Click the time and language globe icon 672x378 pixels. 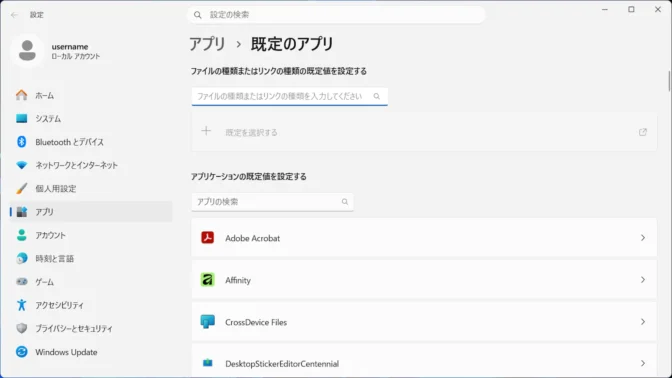[21, 258]
